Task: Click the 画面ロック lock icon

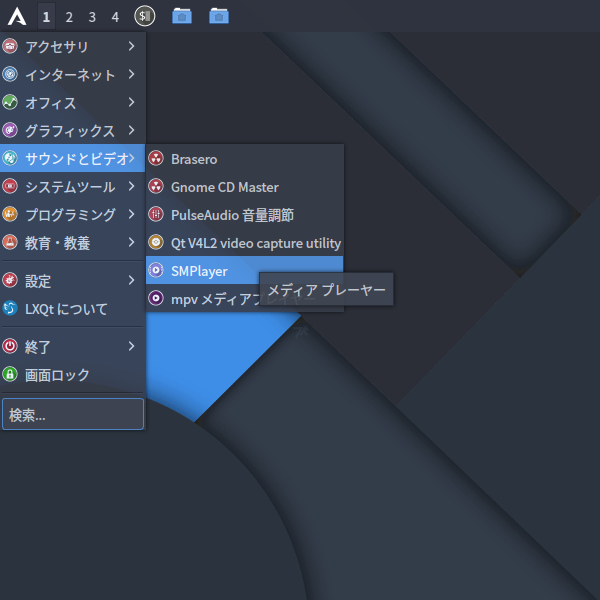Action: click(10, 374)
